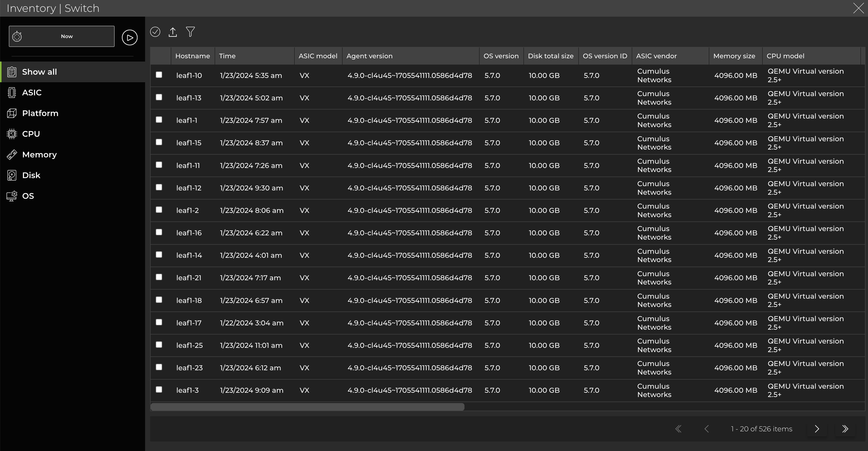
Task: Select the OS sidebar entry
Action: [28, 196]
